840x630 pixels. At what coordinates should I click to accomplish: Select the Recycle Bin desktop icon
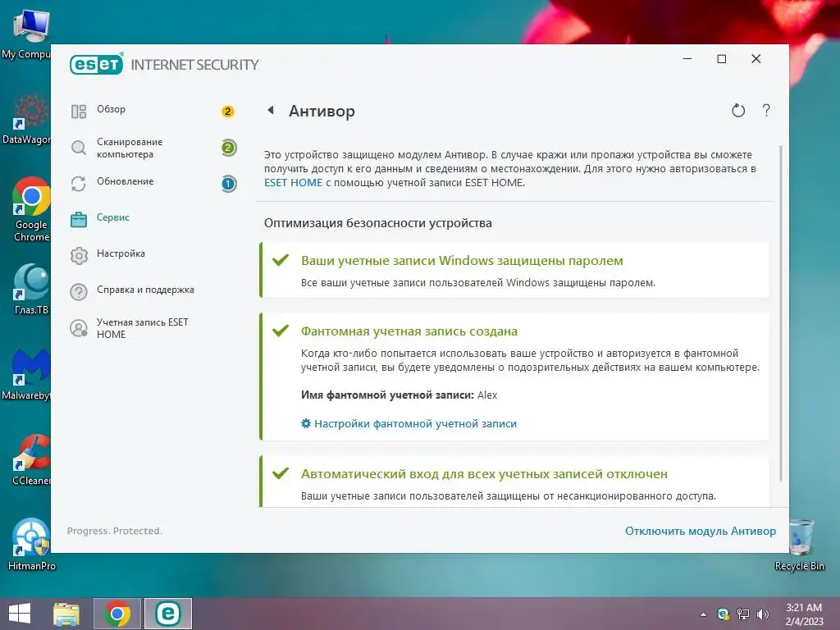(799, 545)
